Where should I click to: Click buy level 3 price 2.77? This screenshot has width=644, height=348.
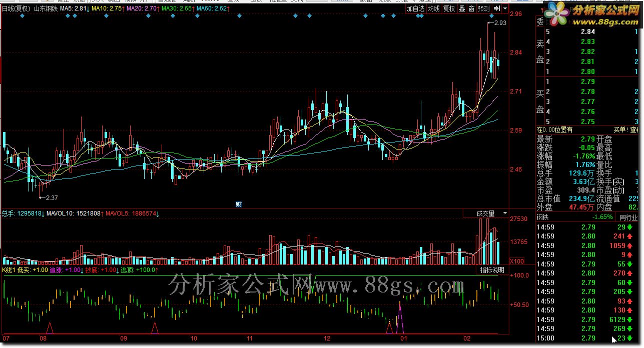coord(588,102)
